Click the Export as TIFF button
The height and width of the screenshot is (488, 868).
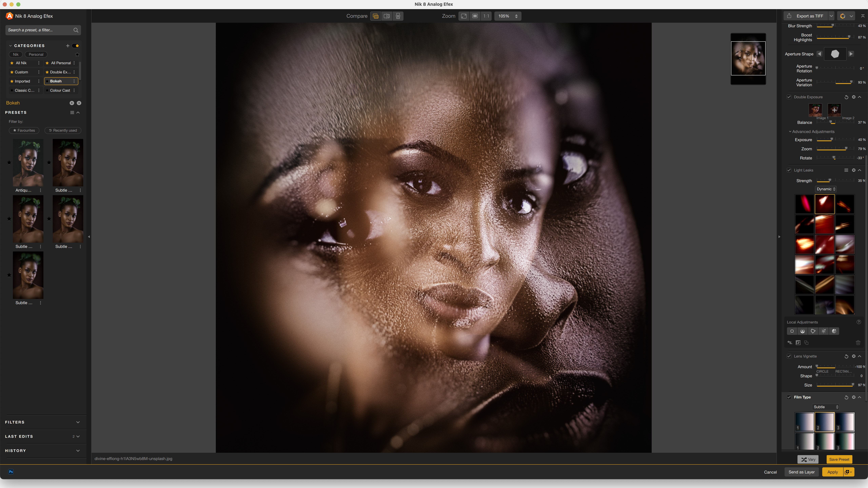tap(806, 16)
